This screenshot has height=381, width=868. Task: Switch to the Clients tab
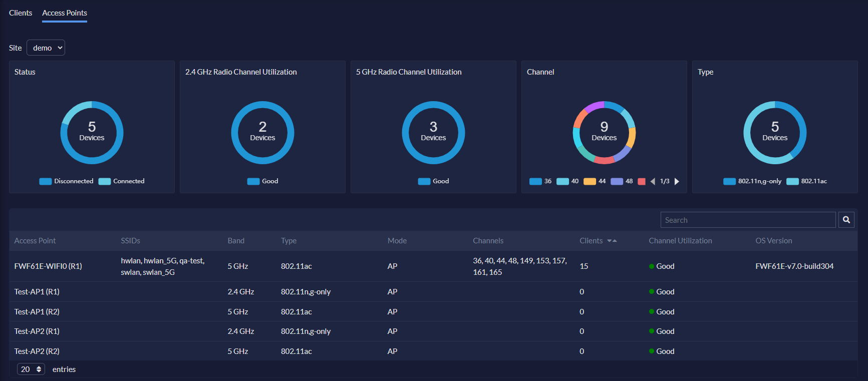click(21, 13)
